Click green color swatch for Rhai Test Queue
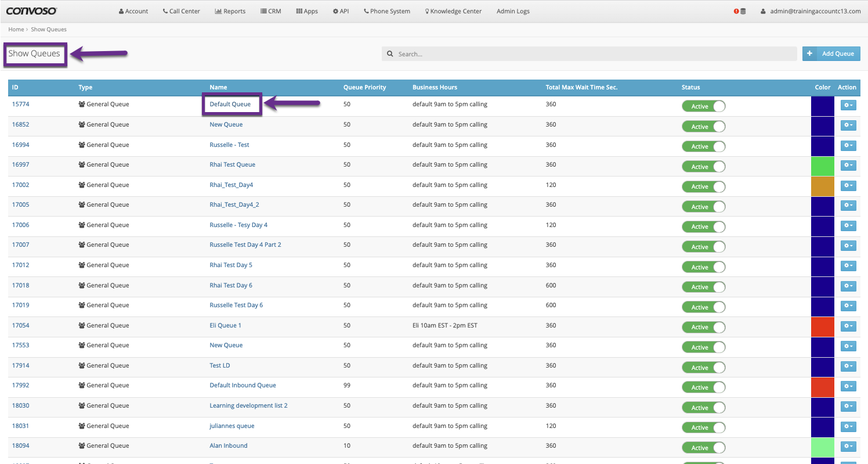This screenshot has height=464, width=868. (x=822, y=166)
